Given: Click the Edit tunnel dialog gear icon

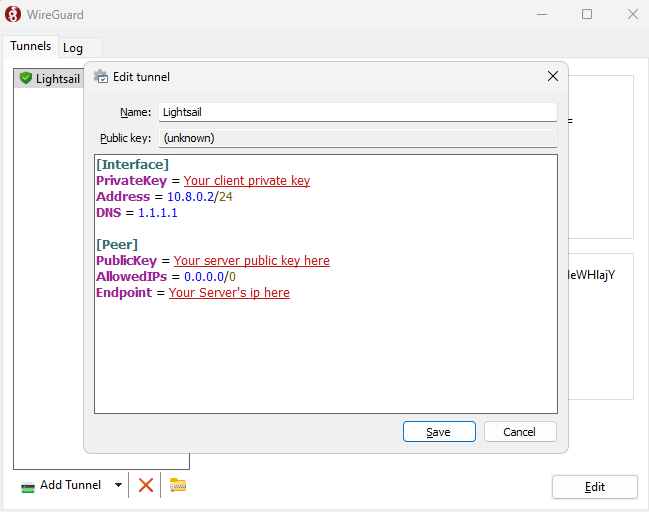Looking at the screenshot, I should point(101,77).
